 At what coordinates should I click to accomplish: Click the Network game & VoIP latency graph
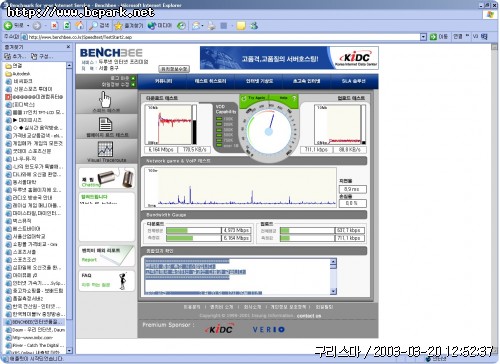(241, 188)
